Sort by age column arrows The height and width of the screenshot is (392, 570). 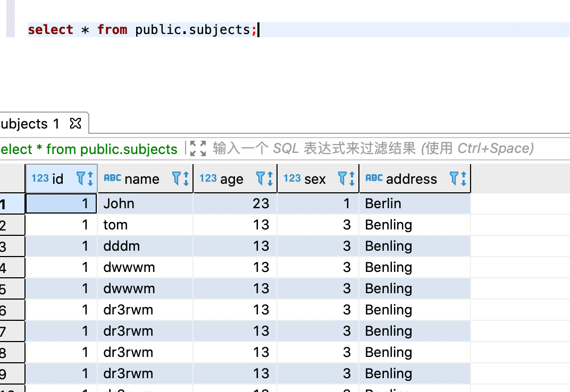(x=270, y=178)
